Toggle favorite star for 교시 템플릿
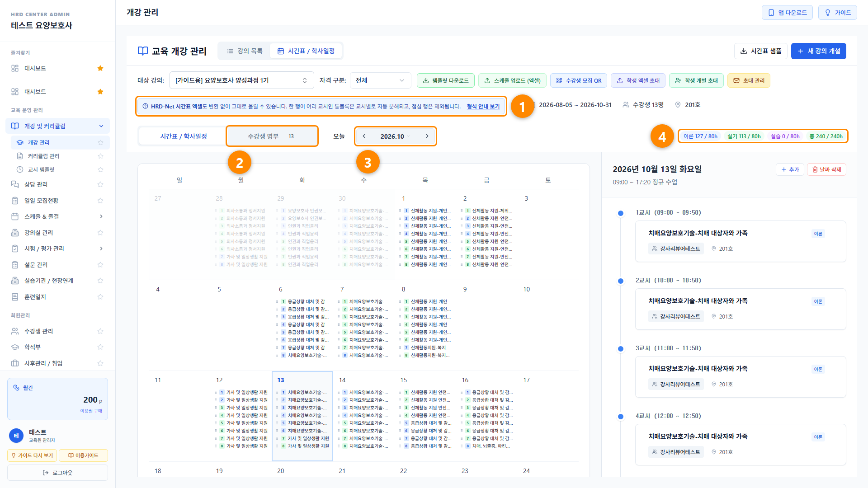The width and height of the screenshot is (868, 488). pyautogui.click(x=100, y=169)
